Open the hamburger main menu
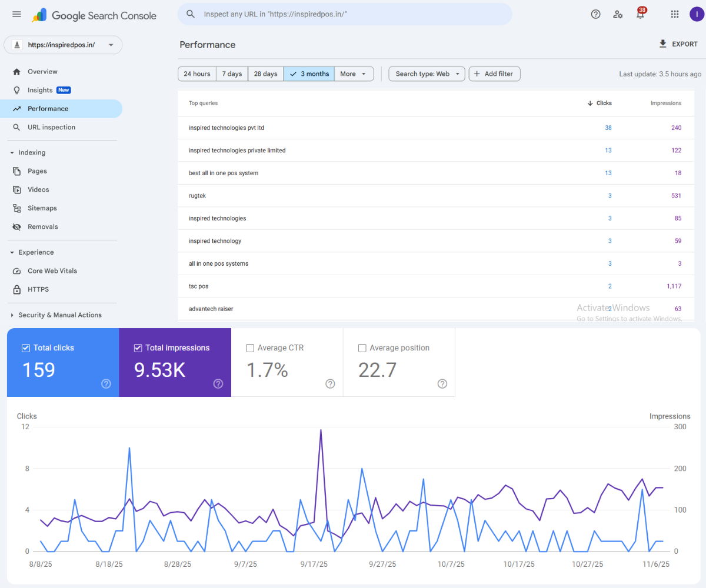706x588 pixels. click(x=16, y=14)
